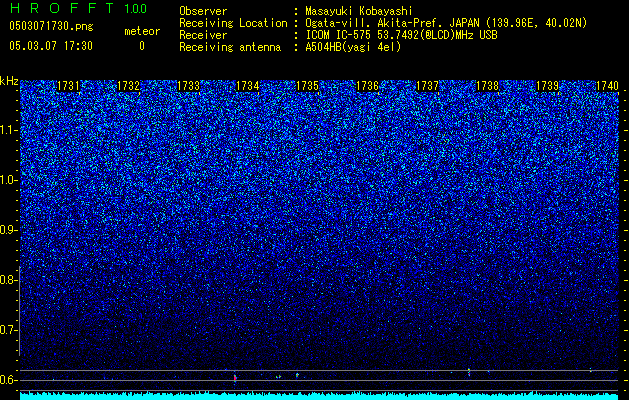Click the HROFFT 1.0.0 title text

(78, 8)
